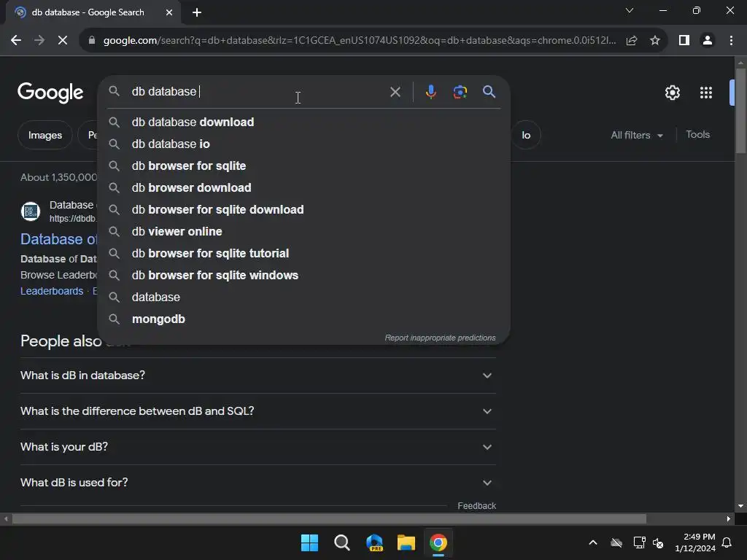Screen dimensions: 747x560
Task: Click the Google logo
Action: point(50,93)
